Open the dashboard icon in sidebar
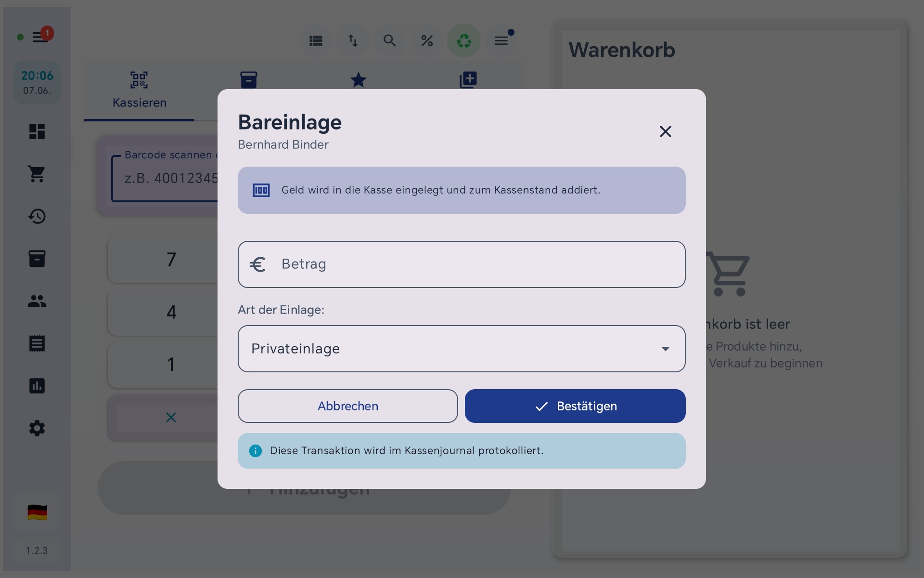The image size is (924, 578). (x=37, y=131)
